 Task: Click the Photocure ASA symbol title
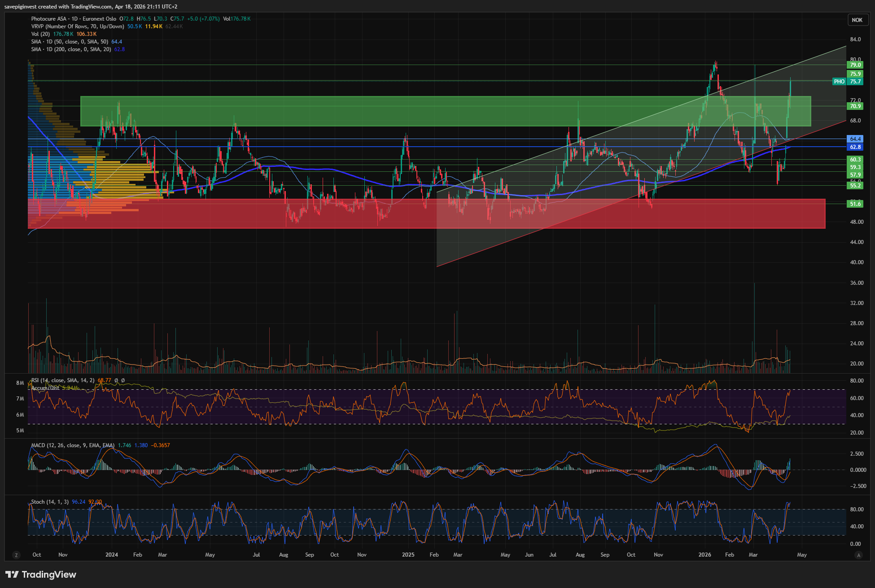pyautogui.click(x=48, y=19)
